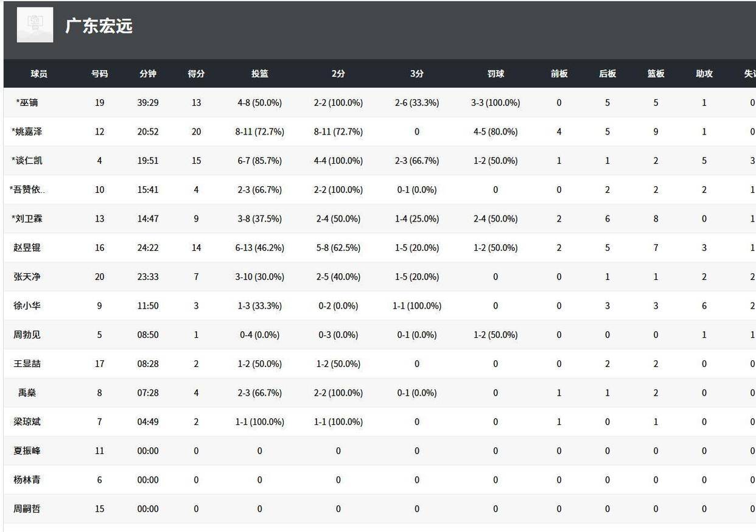
Task: Open player 巫镝's profile
Action: pyautogui.click(x=27, y=103)
